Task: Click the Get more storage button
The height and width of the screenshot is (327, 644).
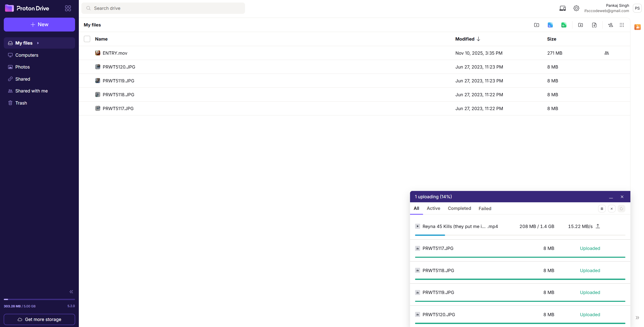Action: coord(39,319)
